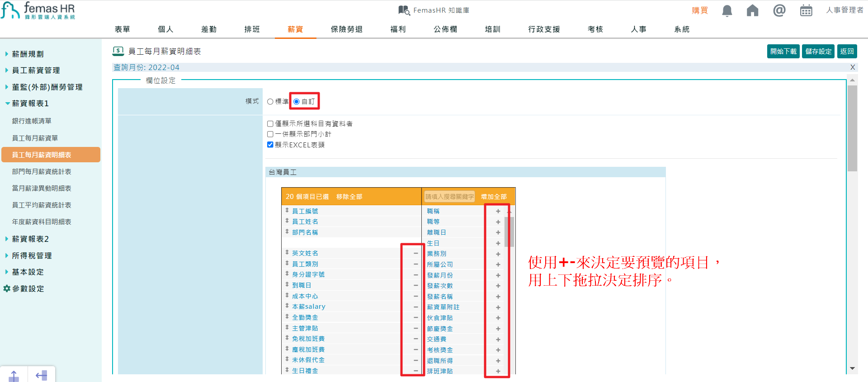The image size is (868, 382).
Task: Add 交通費 with plus icon
Action: click(498, 340)
